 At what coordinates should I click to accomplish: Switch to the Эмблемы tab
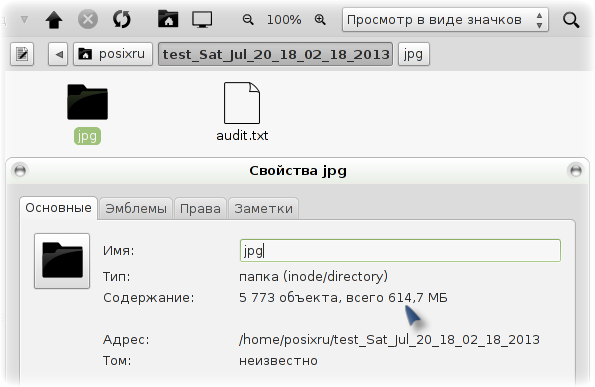point(136,208)
